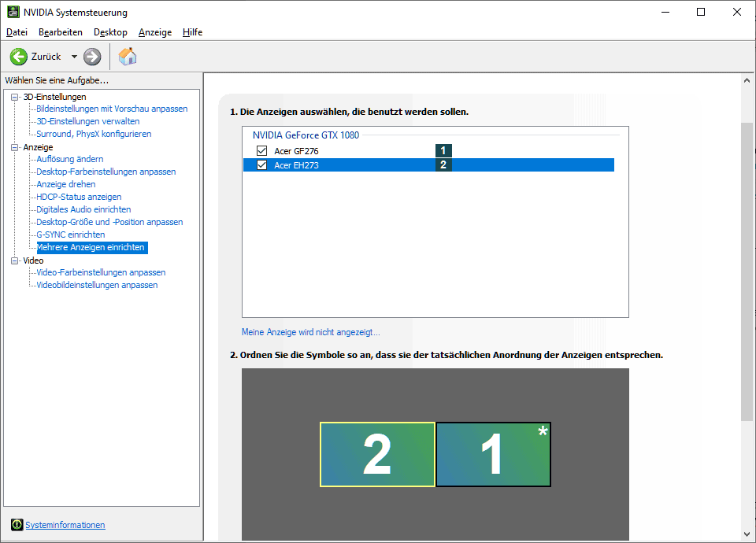The image size is (756, 543).
Task: Open the Bearbeiten menu
Action: pyautogui.click(x=61, y=32)
